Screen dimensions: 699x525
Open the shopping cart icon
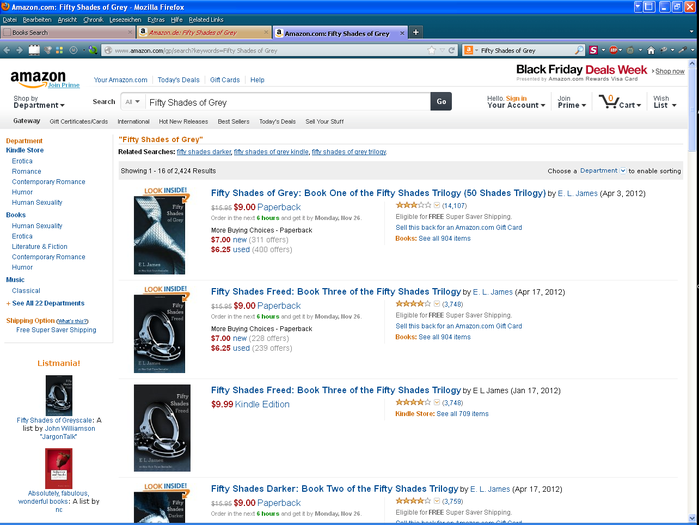[608, 102]
